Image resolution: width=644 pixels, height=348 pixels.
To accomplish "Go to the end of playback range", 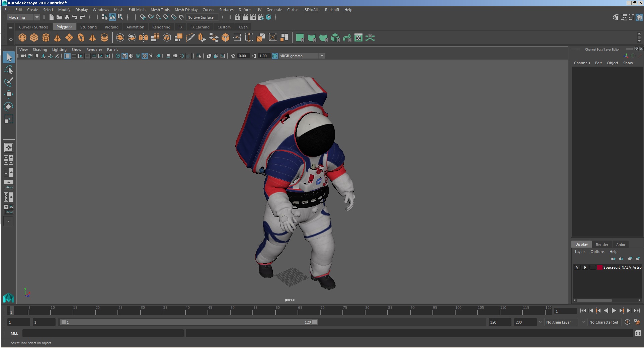I will tap(637, 311).
